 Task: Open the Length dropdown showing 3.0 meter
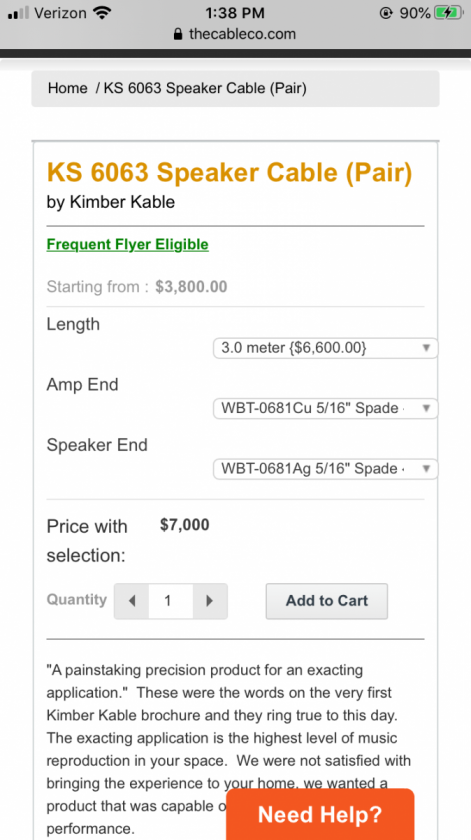[325, 348]
